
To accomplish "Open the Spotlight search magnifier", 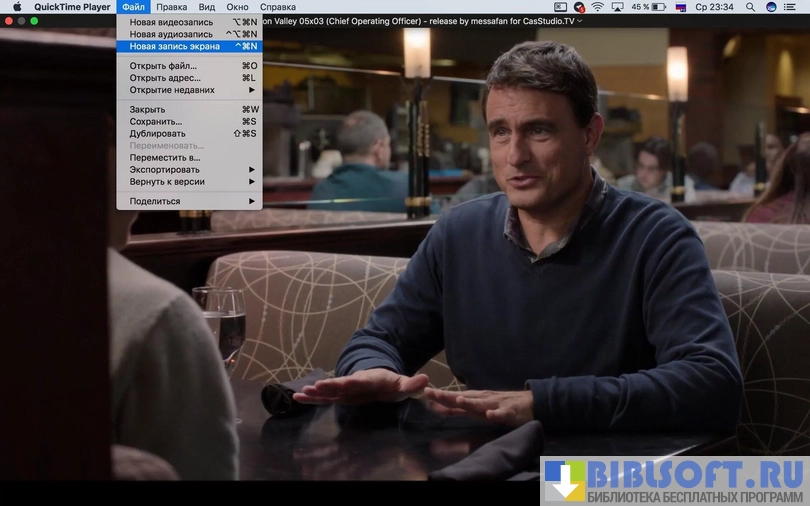I will 750,7.
